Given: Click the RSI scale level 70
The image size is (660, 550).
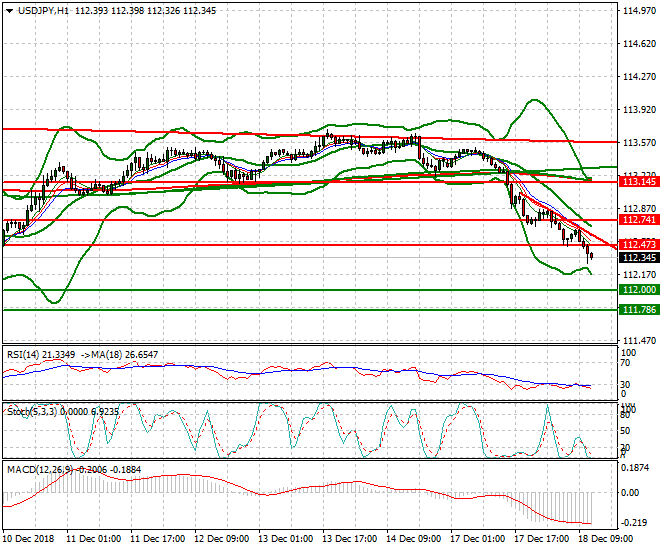Looking at the screenshot, I should point(625,363).
